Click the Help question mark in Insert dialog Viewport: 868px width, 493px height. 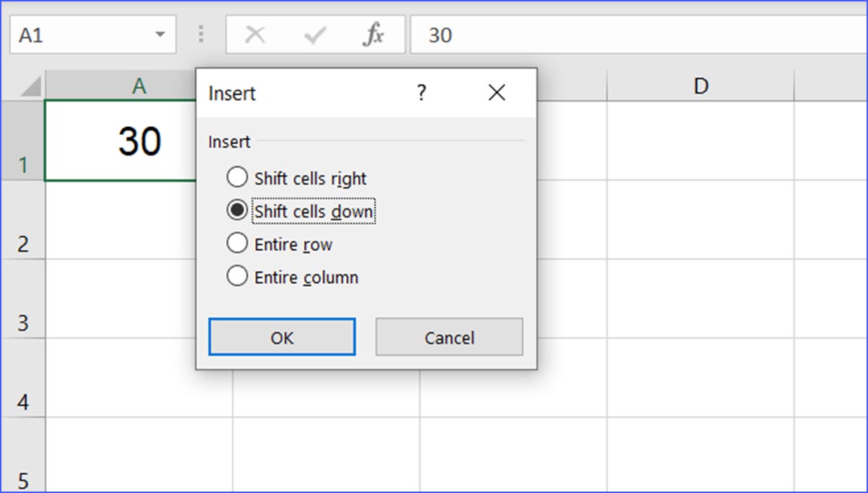(x=422, y=93)
